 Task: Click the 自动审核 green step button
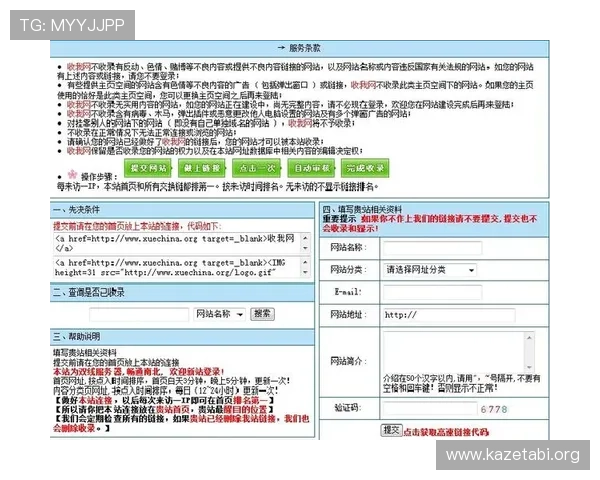tap(311, 168)
